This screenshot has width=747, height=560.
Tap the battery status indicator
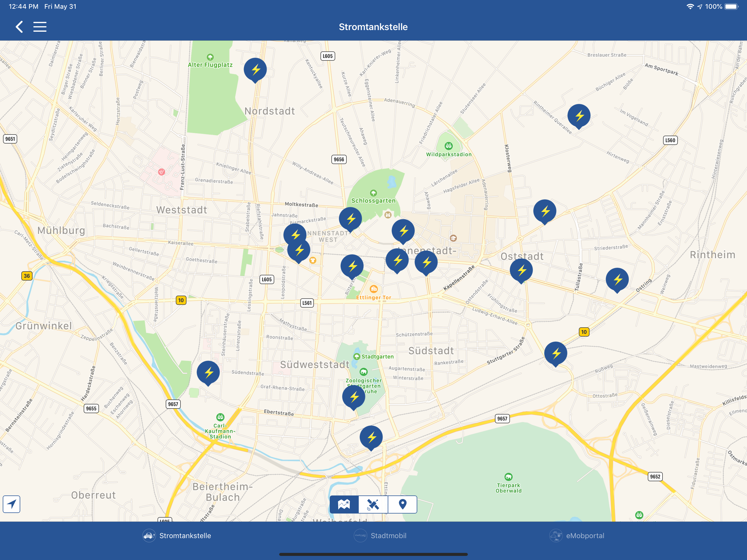[731, 6]
